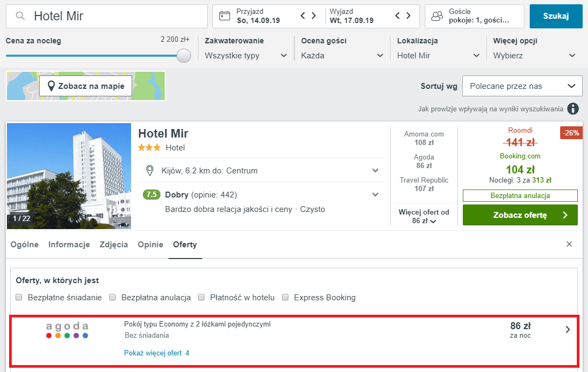Go to previous arrival date arrow
Viewport: 588px width, 372px height.
pyautogui.click(x=303, y=16)
